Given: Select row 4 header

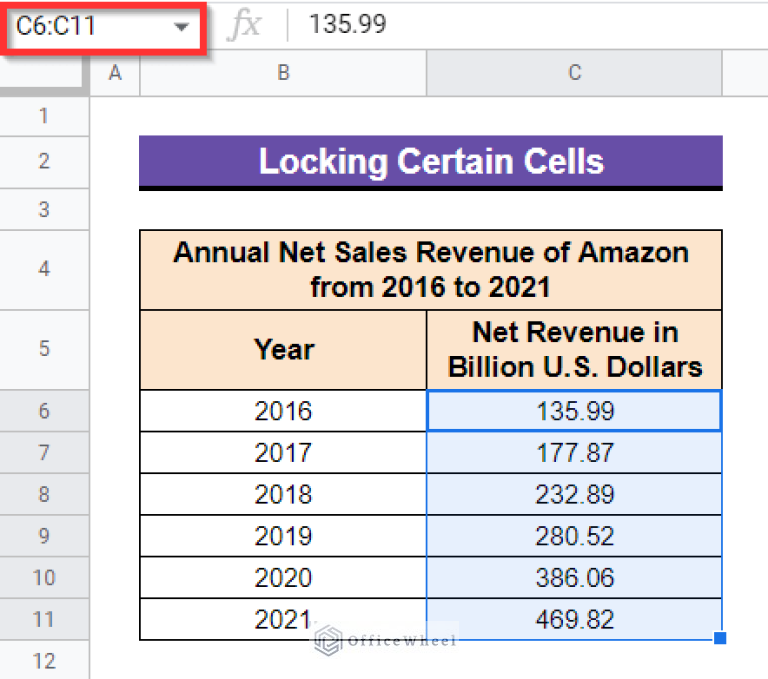Looking at the screenshot, I should coord(45,269).
